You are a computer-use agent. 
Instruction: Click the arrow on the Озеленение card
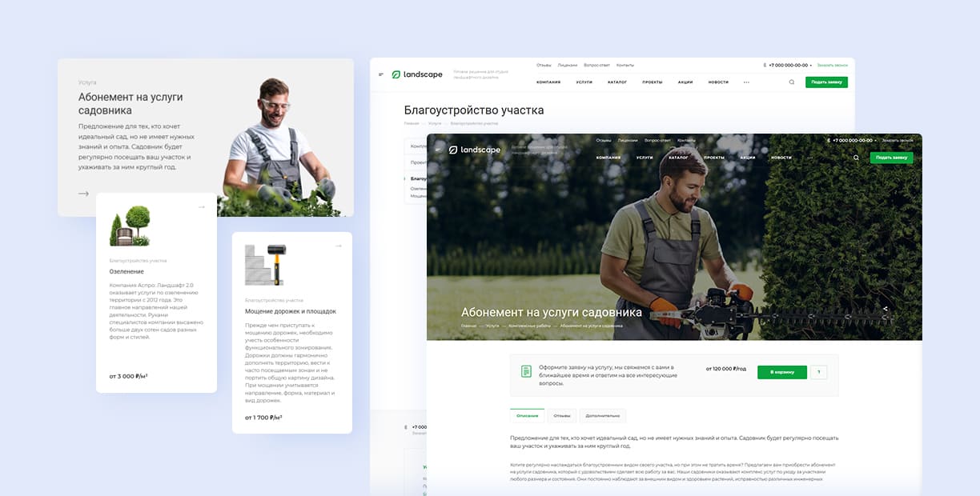coord(201,207)
